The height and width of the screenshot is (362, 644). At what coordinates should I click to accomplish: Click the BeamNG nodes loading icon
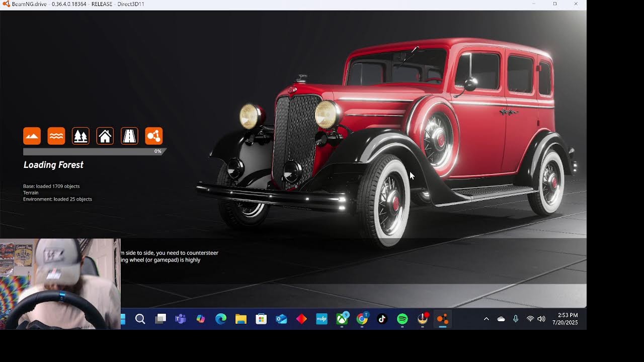(154, 136)
